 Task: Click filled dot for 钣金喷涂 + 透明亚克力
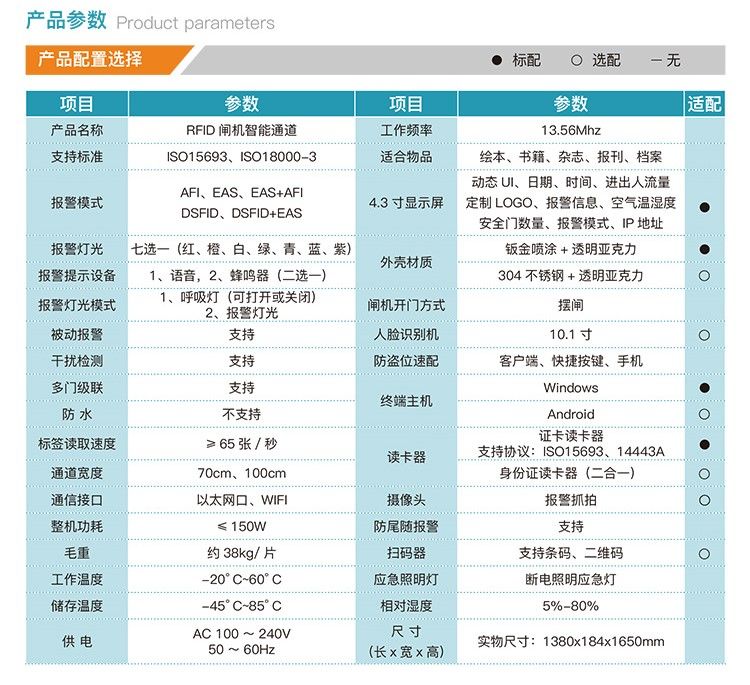point(704,249)
